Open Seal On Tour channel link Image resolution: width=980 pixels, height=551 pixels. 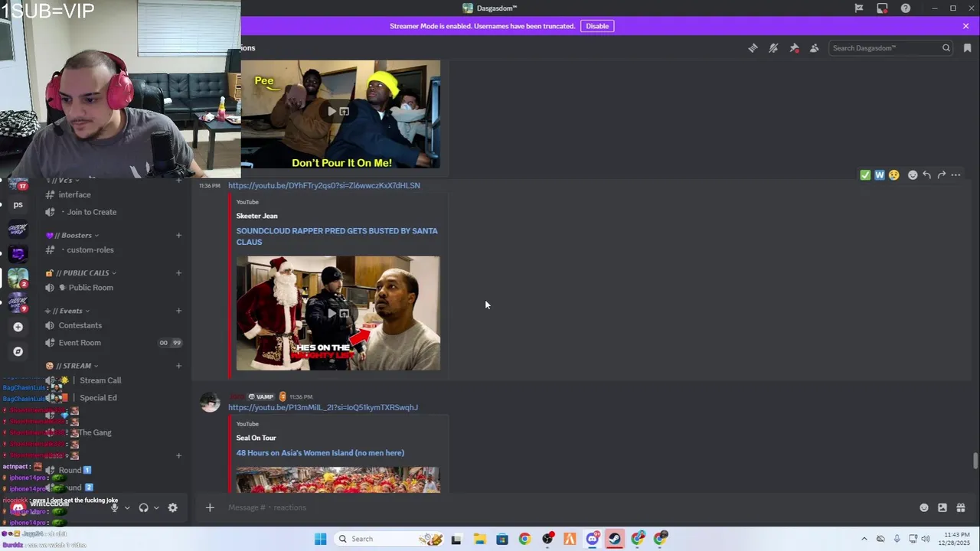[256, 438]
